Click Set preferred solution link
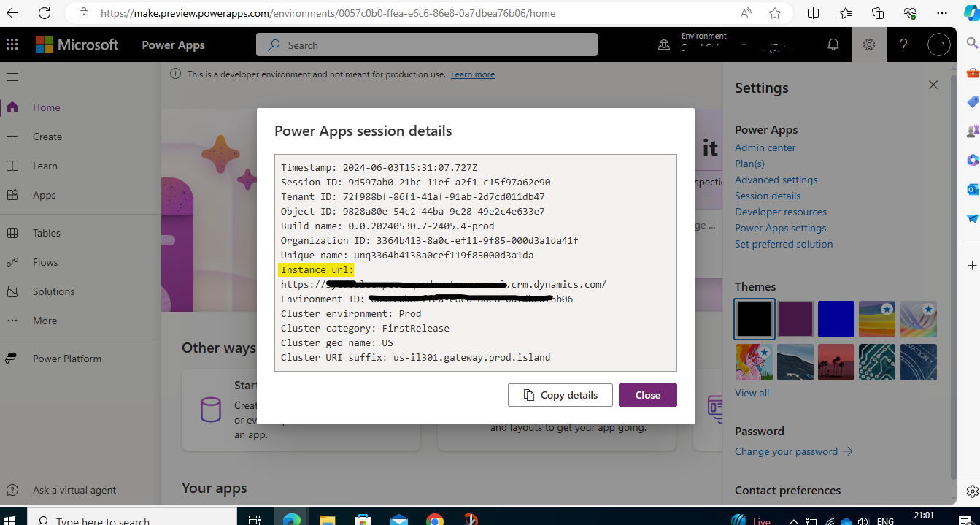Viewport: 980px width, 525px height. (784, 244)
